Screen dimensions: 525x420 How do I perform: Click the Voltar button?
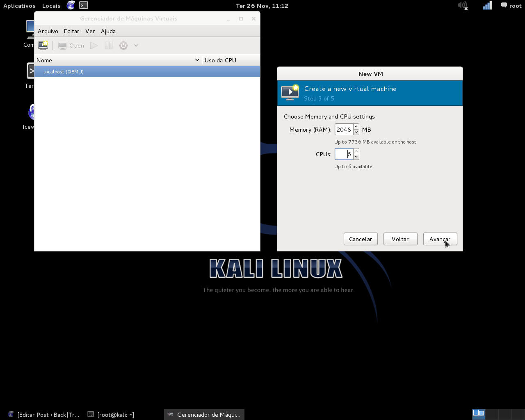[400, 239]
